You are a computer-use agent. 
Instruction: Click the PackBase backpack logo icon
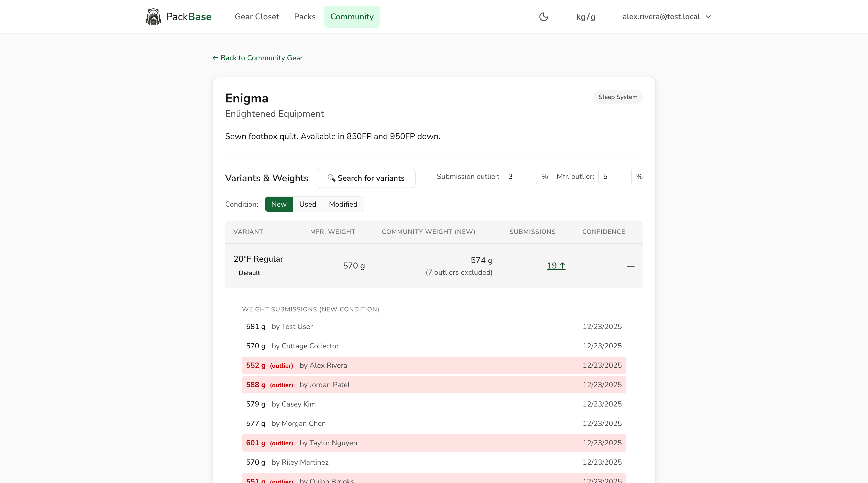pyautogui.click(x=153, y=17)
